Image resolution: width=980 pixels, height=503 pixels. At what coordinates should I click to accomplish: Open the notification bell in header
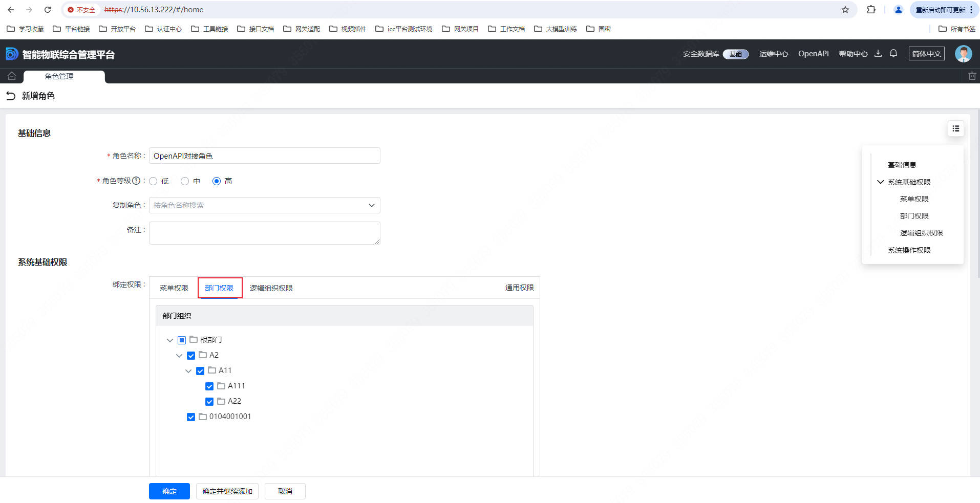click(893, 54)
